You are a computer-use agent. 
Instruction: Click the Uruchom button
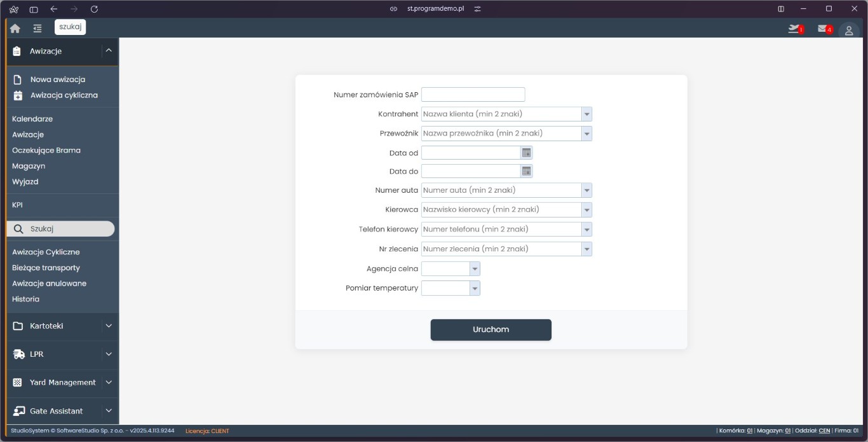pos(491,329)
